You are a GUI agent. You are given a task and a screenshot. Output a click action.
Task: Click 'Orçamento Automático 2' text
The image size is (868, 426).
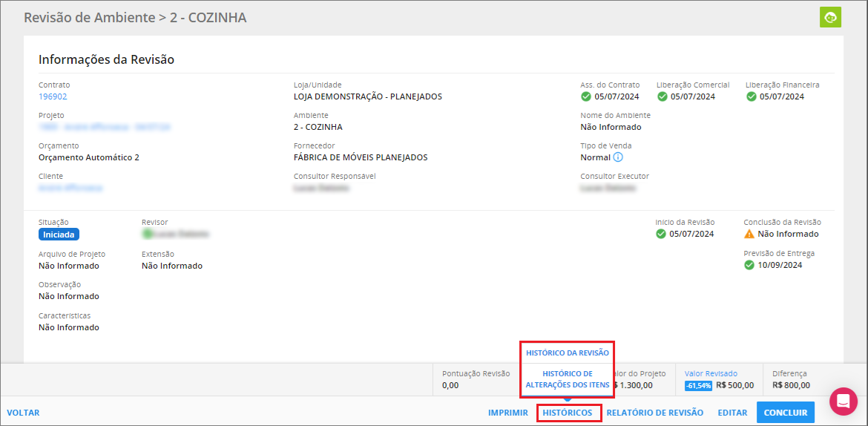point(88,157)
